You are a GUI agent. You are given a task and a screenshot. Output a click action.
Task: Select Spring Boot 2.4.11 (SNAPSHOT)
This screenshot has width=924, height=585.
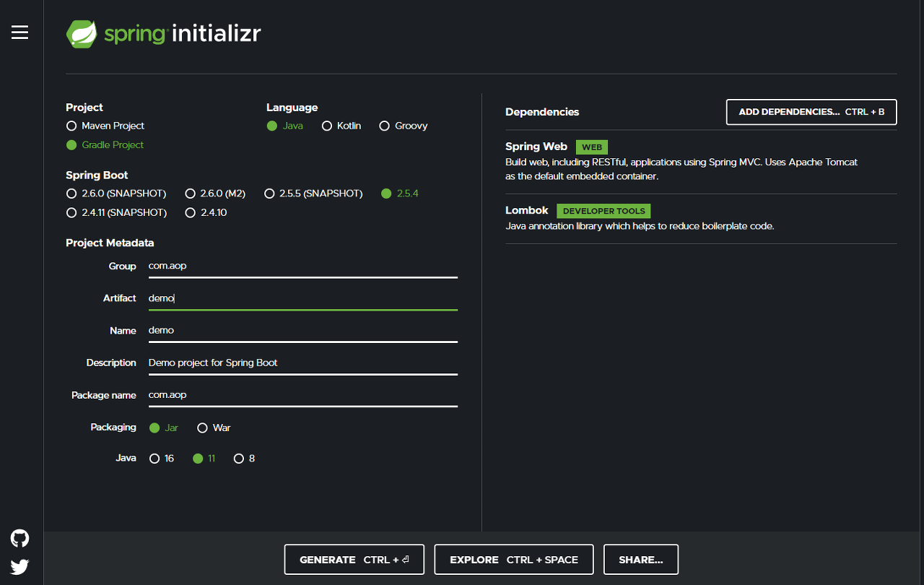click(116, 212)
